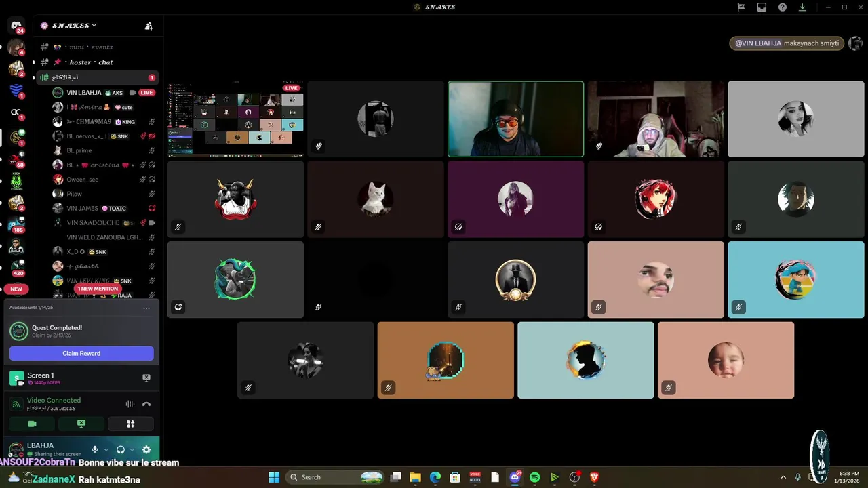Open Voicemeeter from taskbar

coord(475,477)
